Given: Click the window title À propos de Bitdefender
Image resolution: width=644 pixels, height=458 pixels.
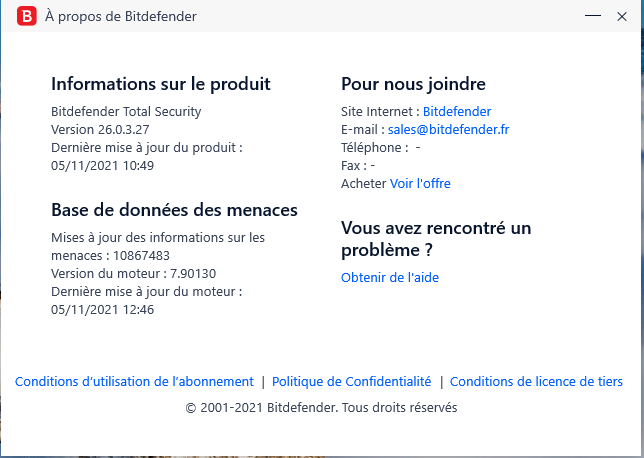Looking at the screenshot, I should [x=121, y=16].
